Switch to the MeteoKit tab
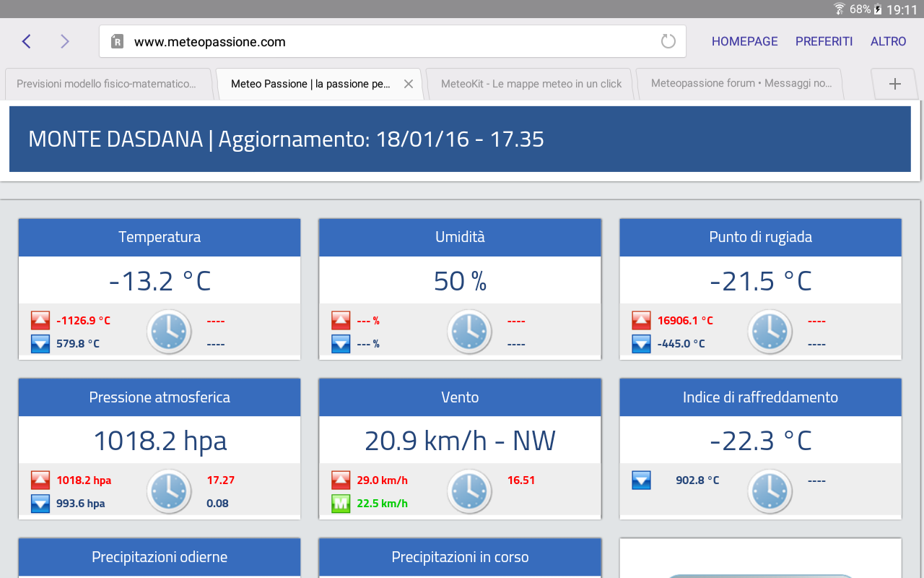 [531, 84]
